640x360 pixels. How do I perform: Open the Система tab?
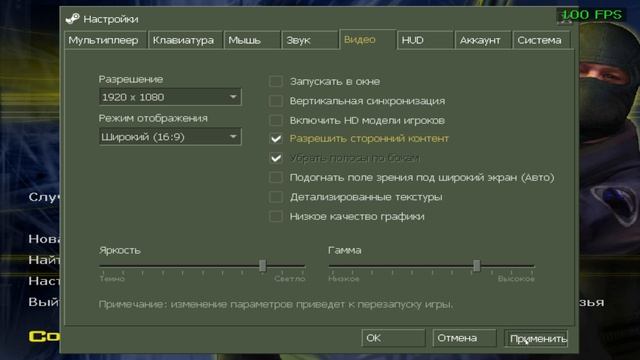[541, 40]
